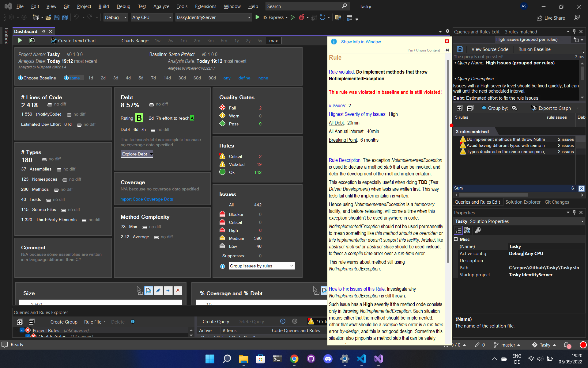Click the red delete icon on Size chart
The height and width of the screenshot is (368, 588).
pos(178,290)
